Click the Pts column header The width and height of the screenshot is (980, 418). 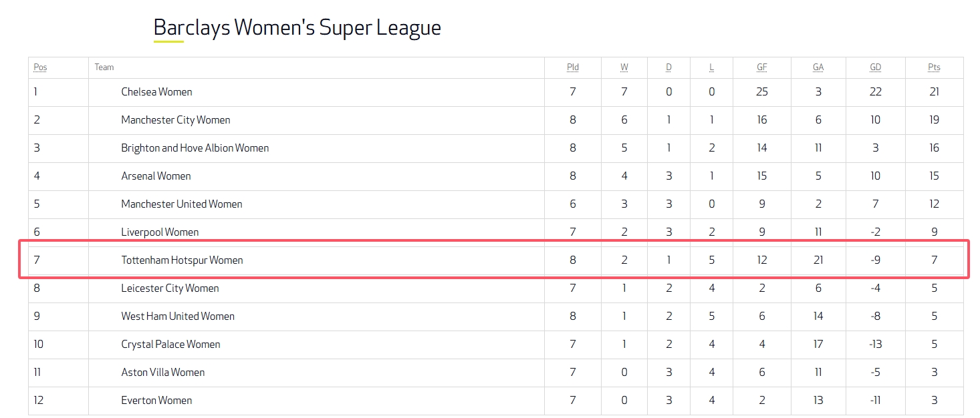click(x=934, y=67)
